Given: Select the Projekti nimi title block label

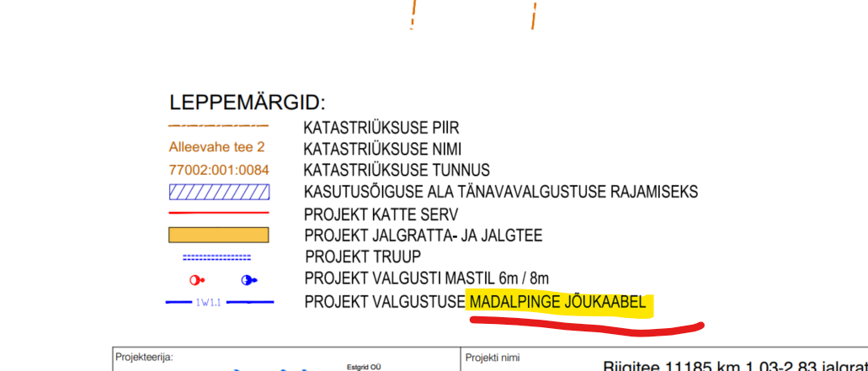Looking at the screenshot, I should pyautogui.click(x=492, y=357).
